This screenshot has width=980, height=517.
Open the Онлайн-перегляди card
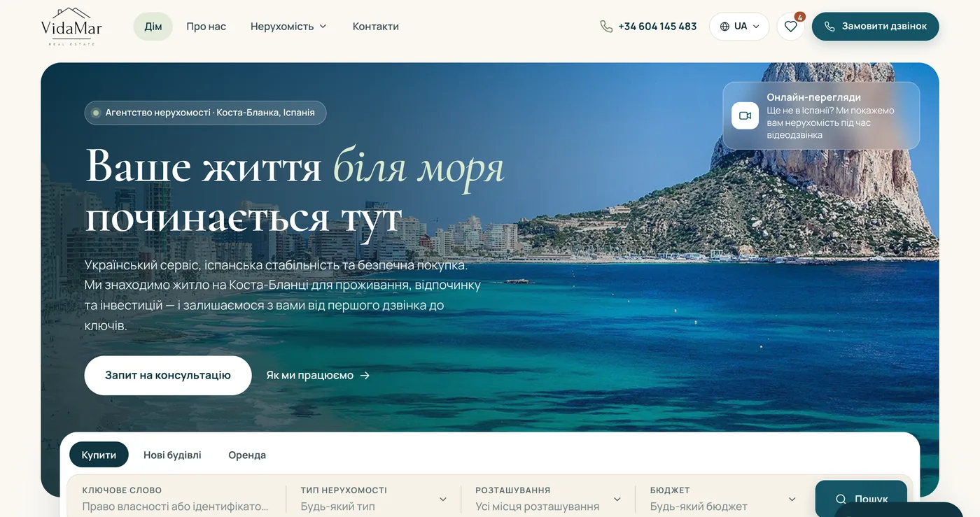(x=821, y=115)
